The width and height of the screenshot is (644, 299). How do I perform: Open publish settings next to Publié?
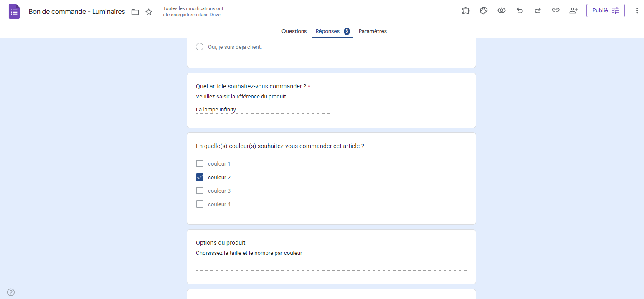pos(615,10)
